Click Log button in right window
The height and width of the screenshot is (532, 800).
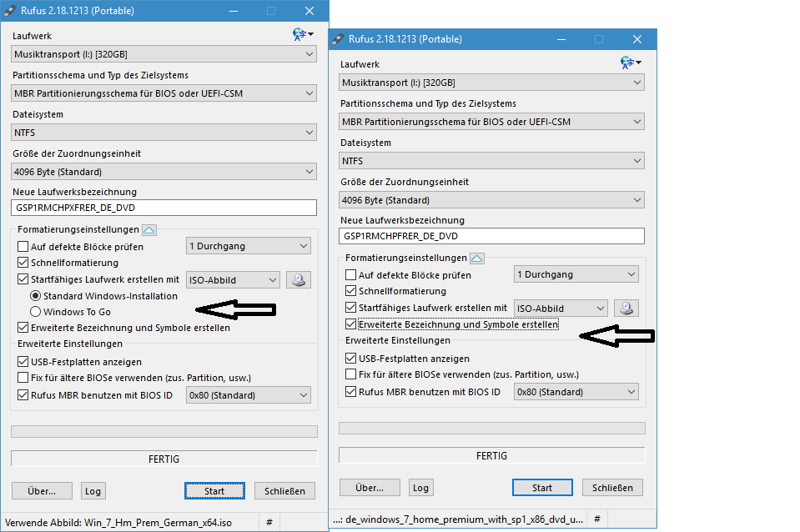click(421, 488)
